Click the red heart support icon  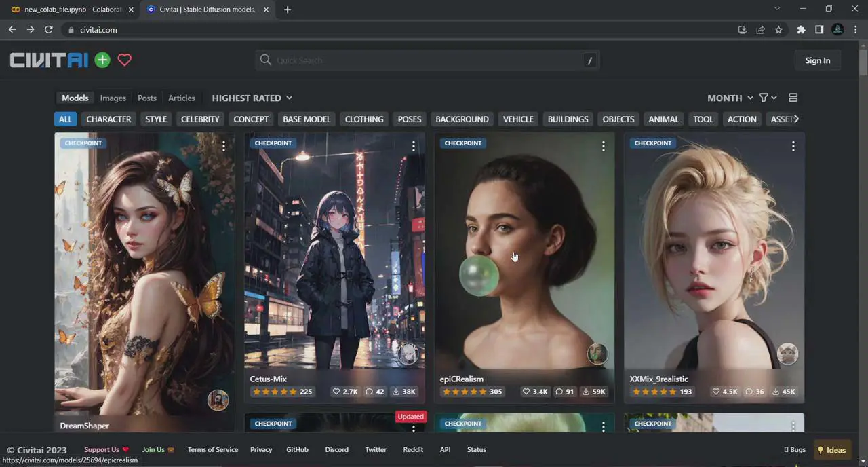(124, 60)
